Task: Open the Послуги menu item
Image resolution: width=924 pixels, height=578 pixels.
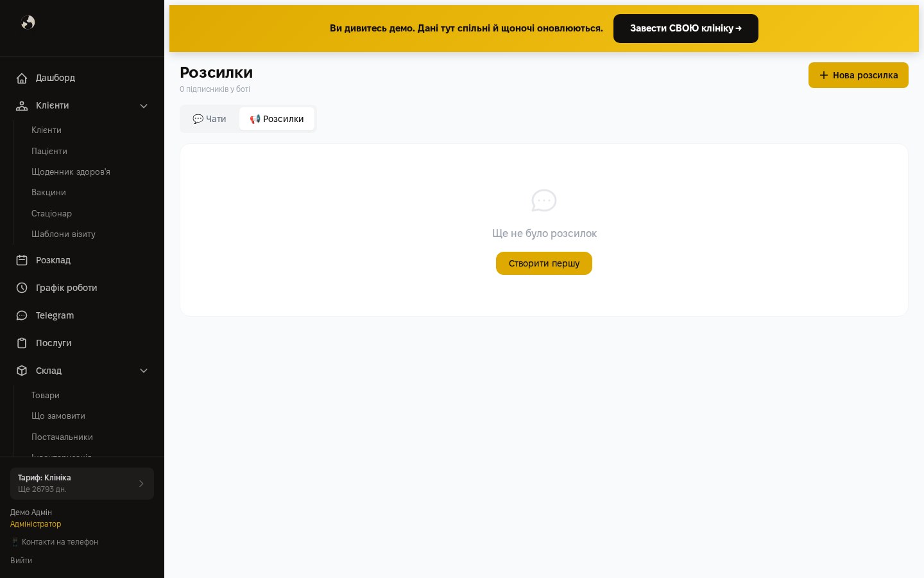Action: 82,343
